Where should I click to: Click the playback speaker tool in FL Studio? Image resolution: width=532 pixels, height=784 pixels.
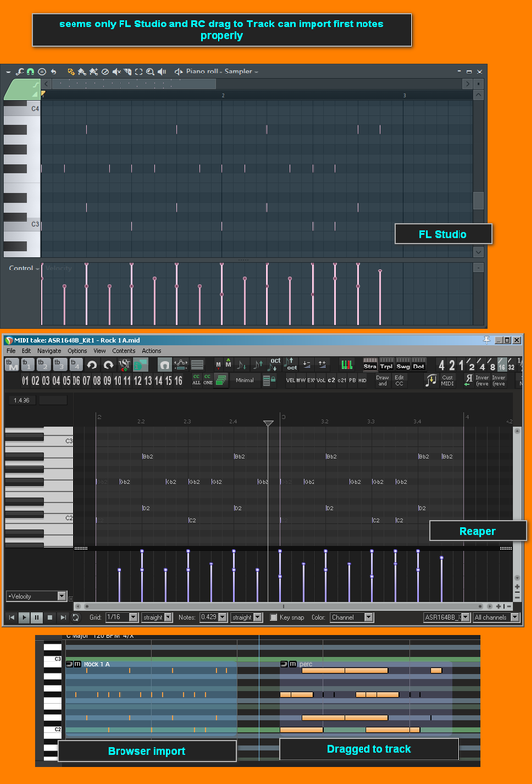point(162,72)
